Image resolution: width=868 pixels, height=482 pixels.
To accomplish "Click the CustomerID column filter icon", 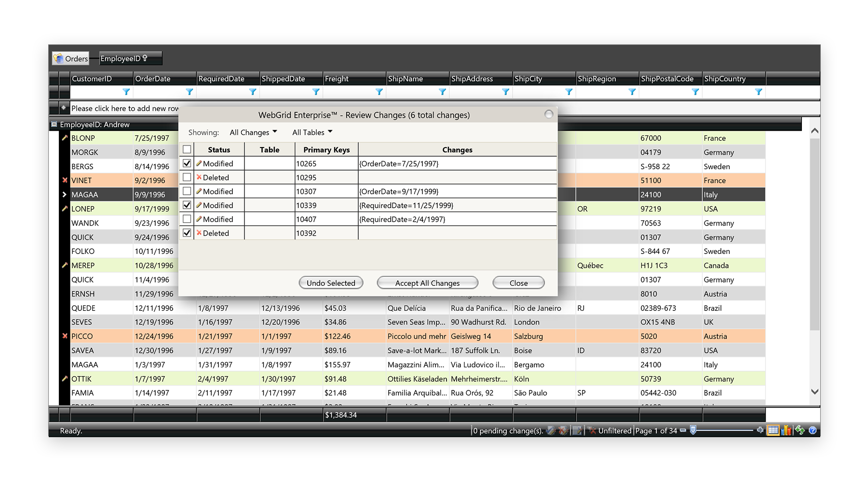I will click(x=126, y=92).
